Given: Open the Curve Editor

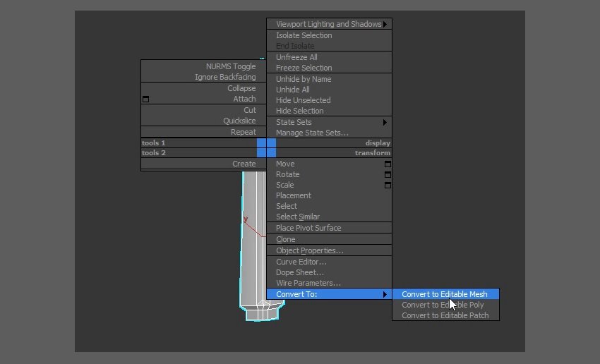Looking at the screenshot, I should click(x=301, y=262).
